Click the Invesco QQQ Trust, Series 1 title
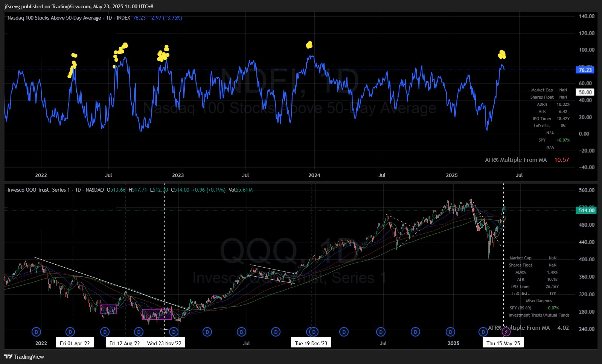Screen dimensions: 602x364 (38, 190)
